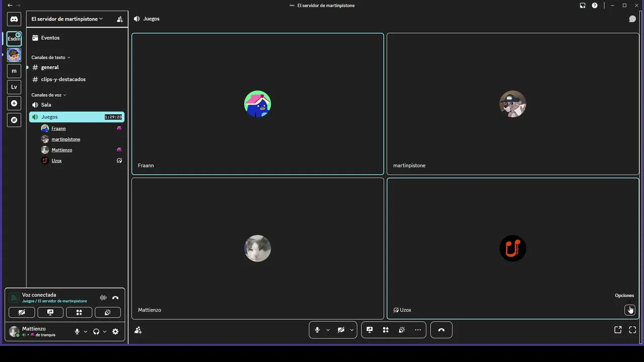Join the Sala voice channel
This screenshot has height=362, width=644.
[76, 105]
